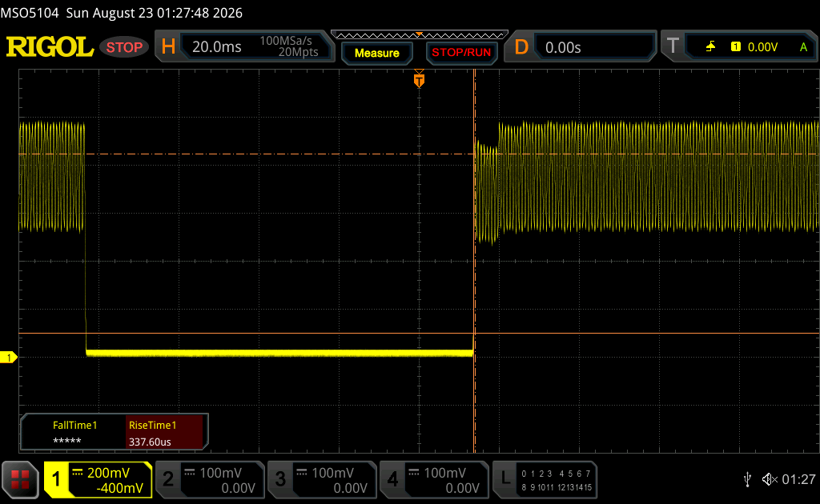The height and width of the screenshot is (504, 820).
Task: Open the delay D icon
Action: coord(521,47)
